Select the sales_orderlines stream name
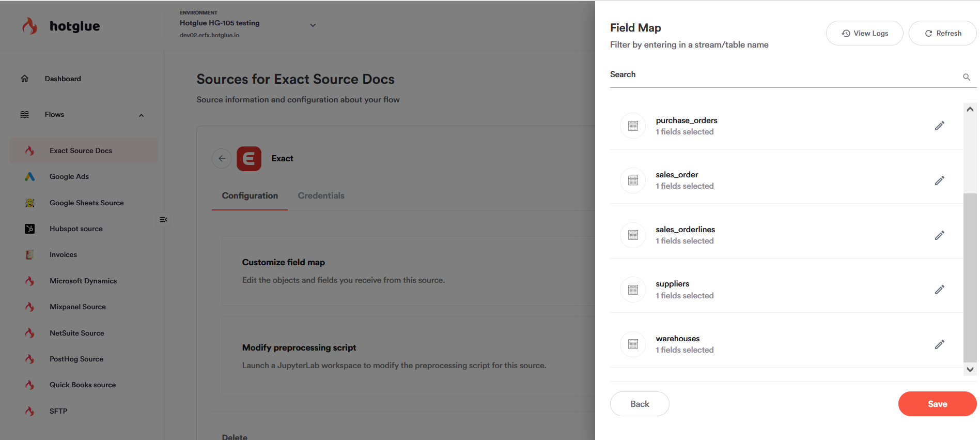The image size is (980, 440). pyautogui.click(x=685, y=230)
